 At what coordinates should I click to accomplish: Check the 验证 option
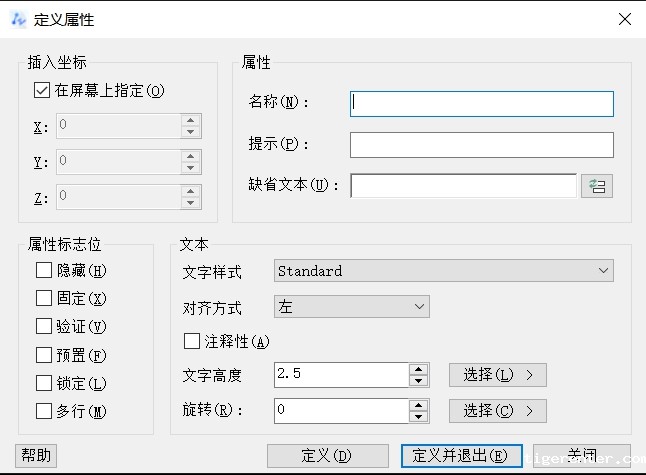pyautogui.click(x=44, y=326)
